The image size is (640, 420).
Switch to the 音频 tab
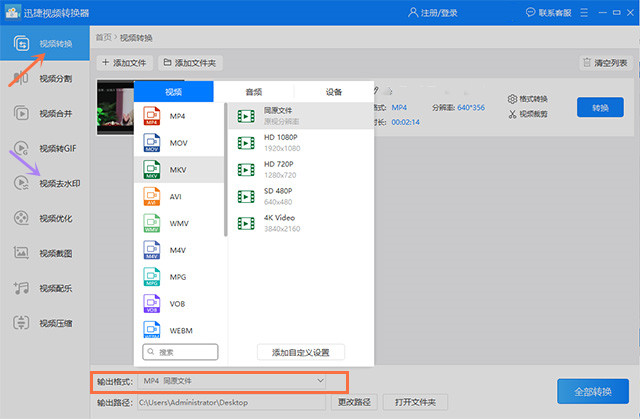(253, 92)
